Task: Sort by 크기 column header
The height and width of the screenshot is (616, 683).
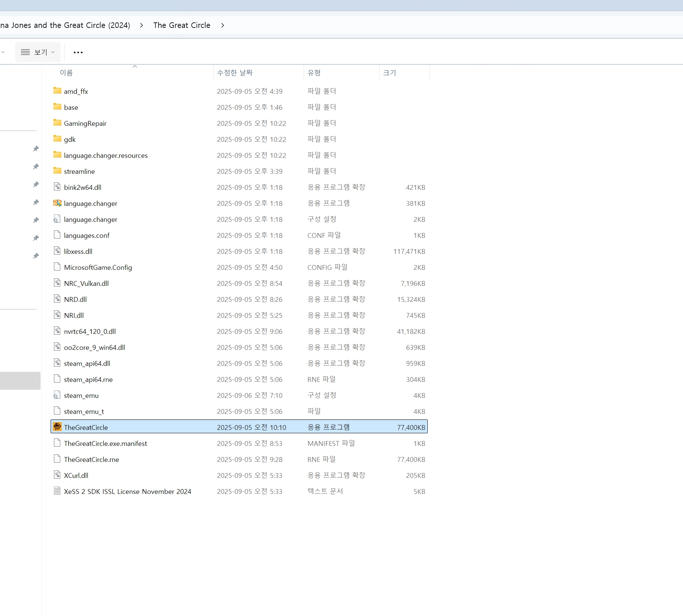Action: tap(390, 73)
